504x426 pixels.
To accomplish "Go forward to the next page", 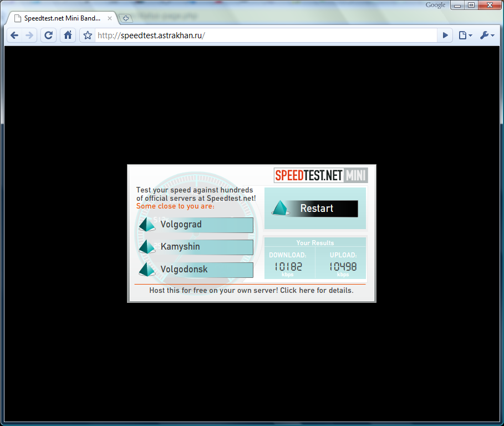I will coord(29,35).
